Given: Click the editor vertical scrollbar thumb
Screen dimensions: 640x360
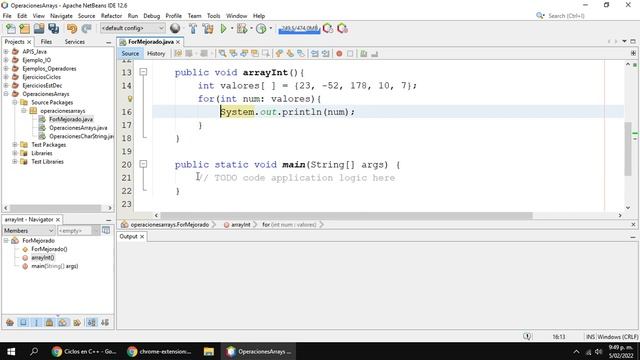Looking at the screenshot, I should click(x=628, y=149).
